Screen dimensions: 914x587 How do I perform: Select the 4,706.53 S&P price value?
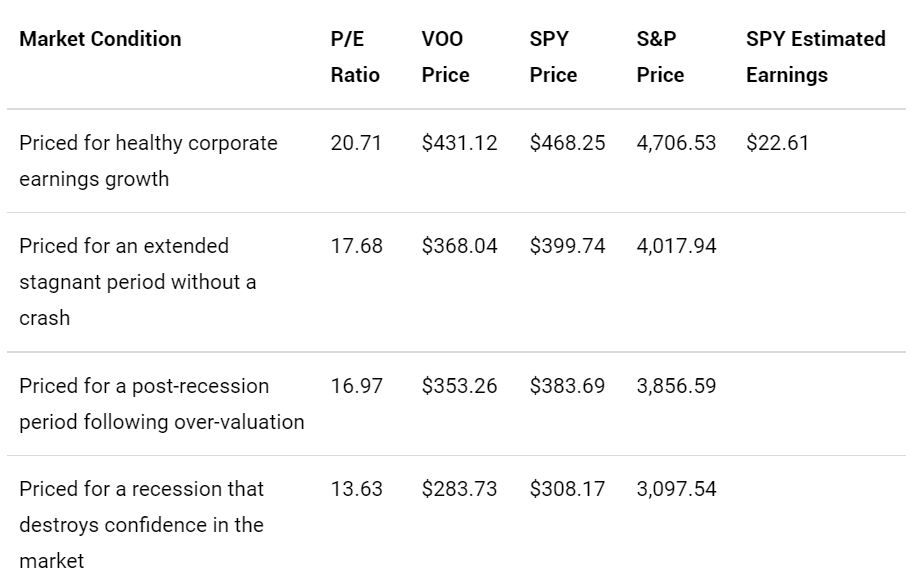coord(676,143)
